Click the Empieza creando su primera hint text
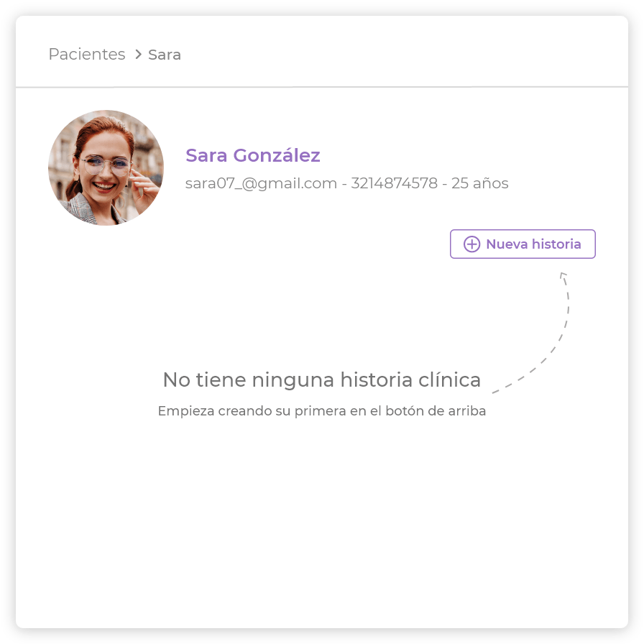This screenshot has height=644, width=644. tap(321, 410)
